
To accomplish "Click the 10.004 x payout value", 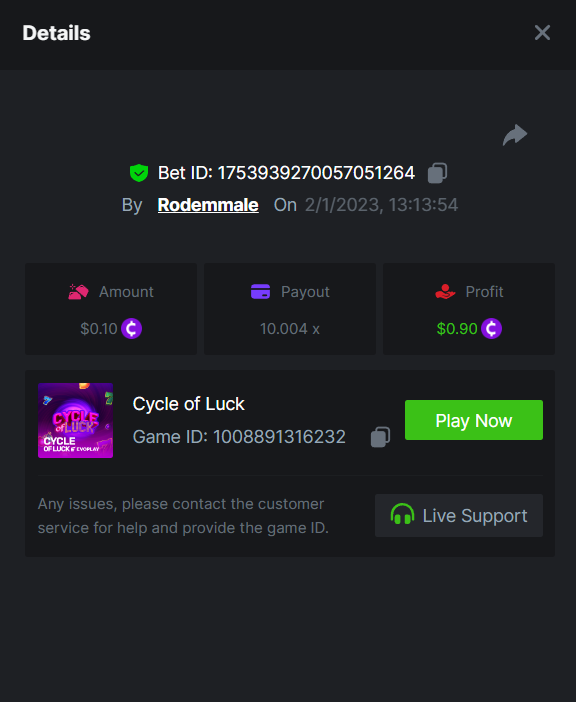I will point(290,329).
